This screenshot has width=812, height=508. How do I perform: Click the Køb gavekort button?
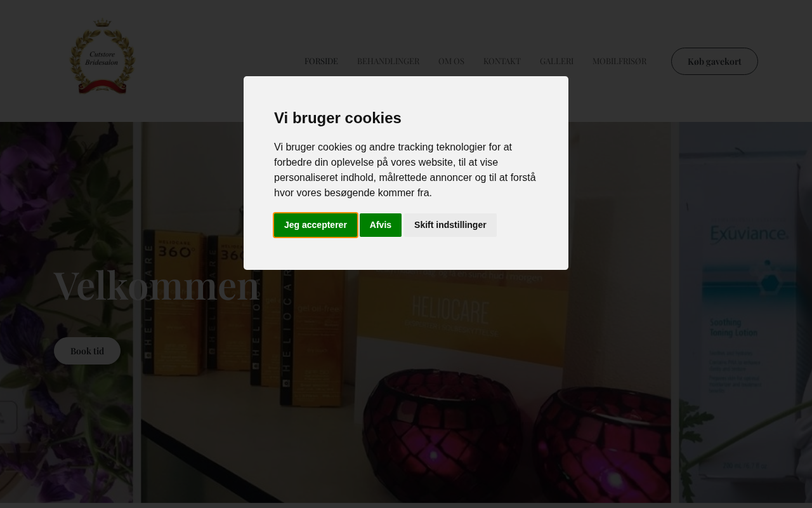tap(714, 62)
